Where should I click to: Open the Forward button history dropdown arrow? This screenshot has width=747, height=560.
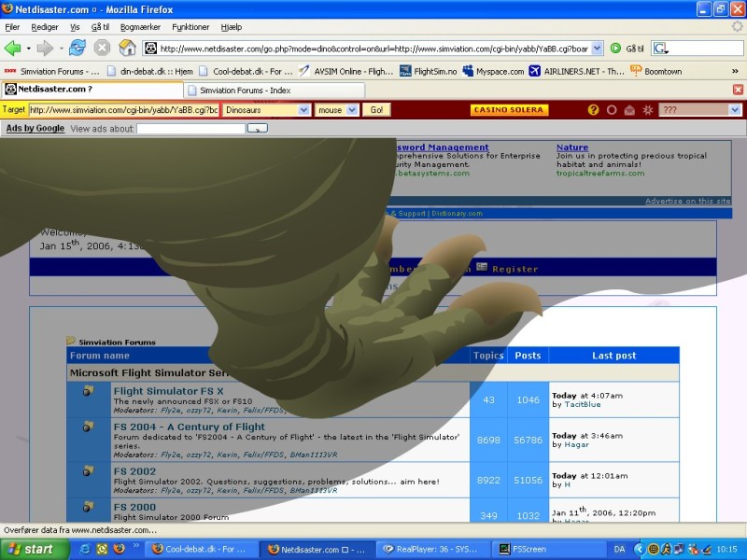(x=61, y=49)
